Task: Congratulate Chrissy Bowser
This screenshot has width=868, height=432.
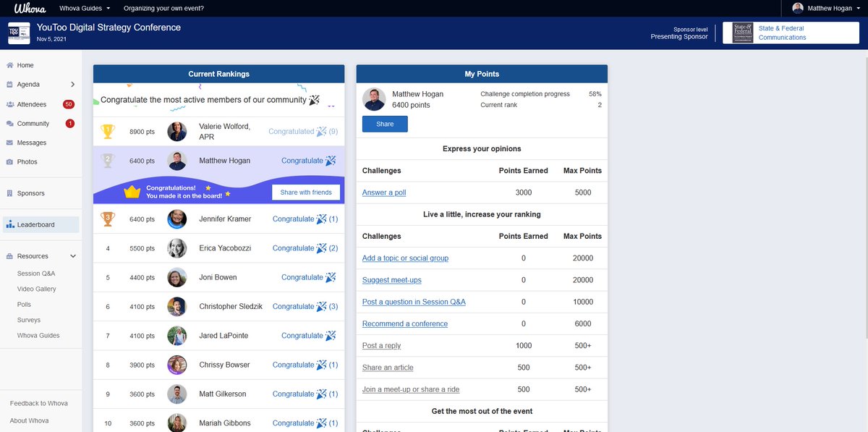Action: click(305, 365)
